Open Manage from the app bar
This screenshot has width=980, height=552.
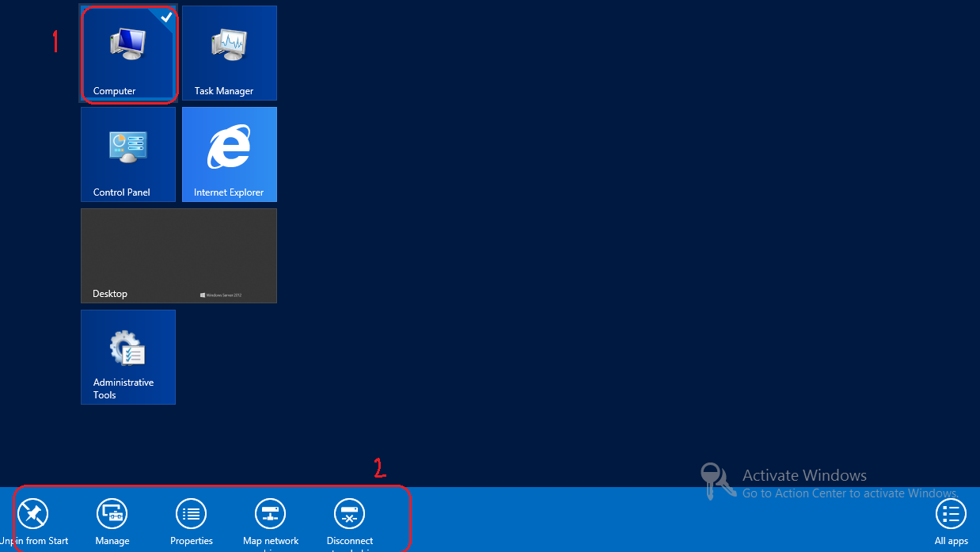(x=112, y=514)
